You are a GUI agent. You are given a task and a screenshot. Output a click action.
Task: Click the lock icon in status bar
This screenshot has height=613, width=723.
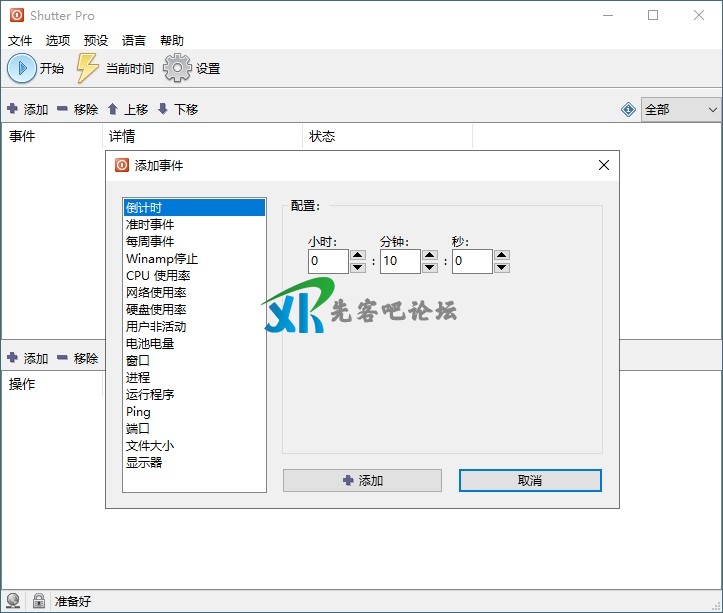[x=39, y=601]
